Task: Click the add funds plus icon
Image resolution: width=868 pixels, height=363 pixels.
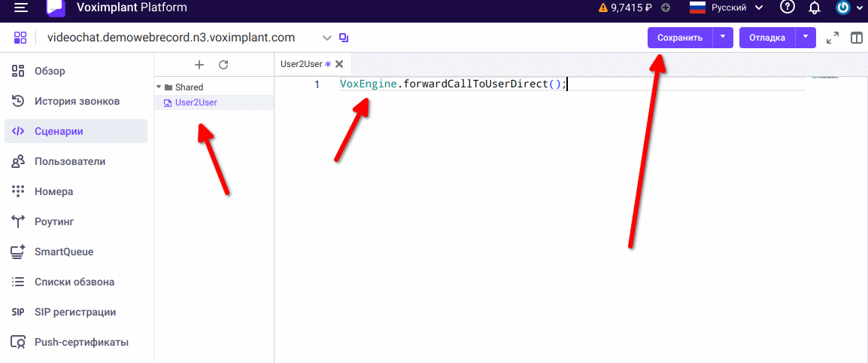Action: (665, 8)
